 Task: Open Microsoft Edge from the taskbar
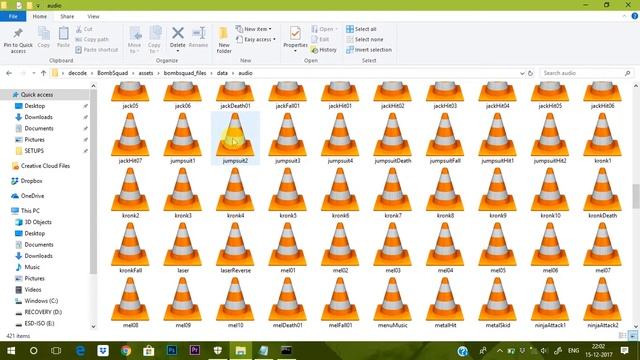click(x=80, y=351)
